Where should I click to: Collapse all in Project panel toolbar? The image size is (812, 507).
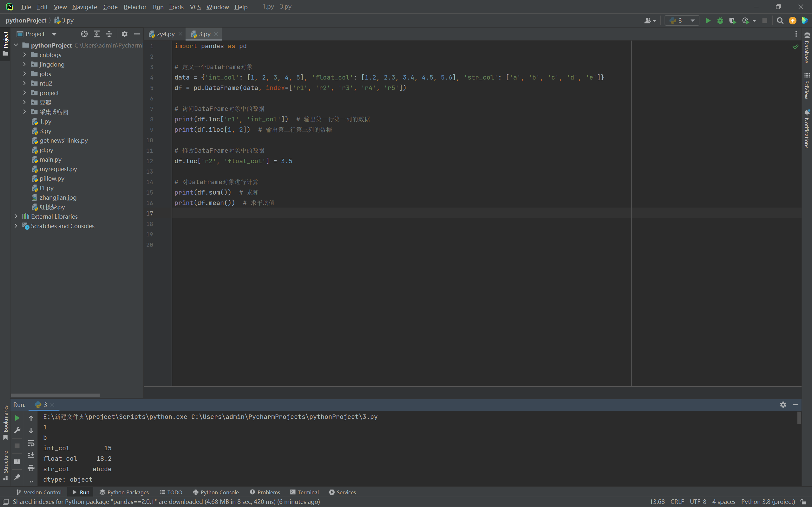pyautogui.click(x=109, y=34)
